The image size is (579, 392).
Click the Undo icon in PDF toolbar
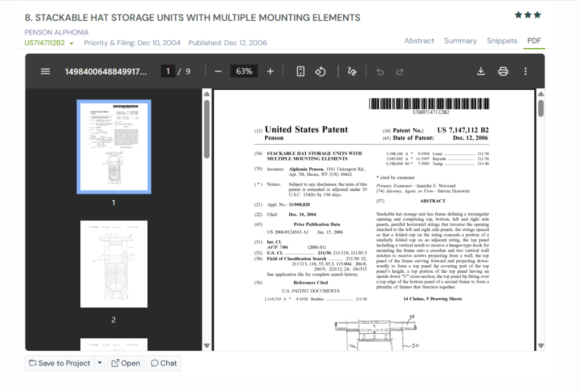pyautogui.click(x=379, y=71)
